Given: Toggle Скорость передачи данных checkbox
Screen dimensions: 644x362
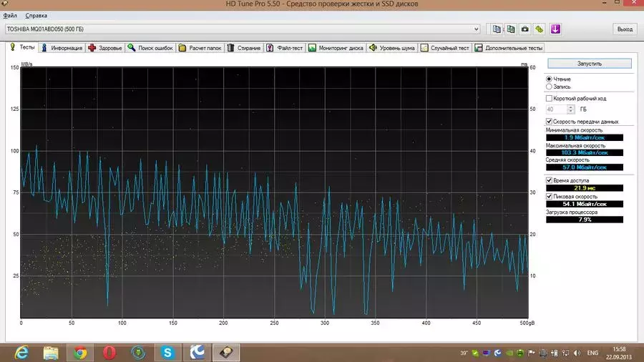Looking at the screenshot, I should (549, 122).
